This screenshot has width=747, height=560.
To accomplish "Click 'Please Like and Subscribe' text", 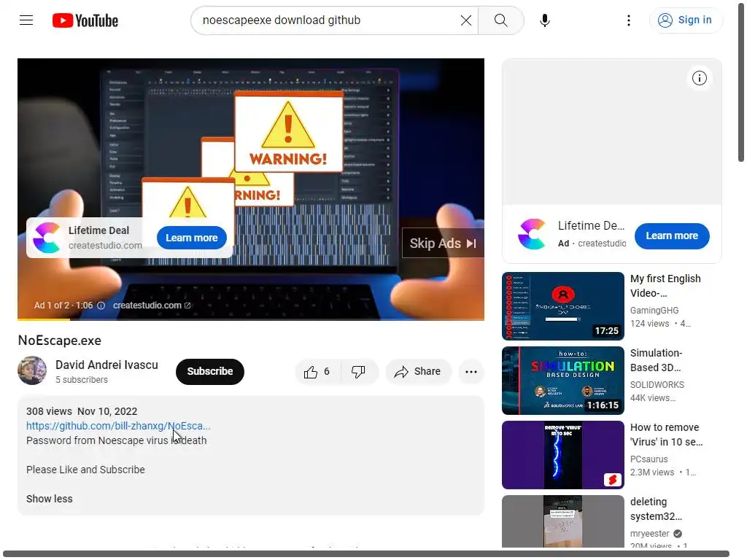I will point(85,470).
